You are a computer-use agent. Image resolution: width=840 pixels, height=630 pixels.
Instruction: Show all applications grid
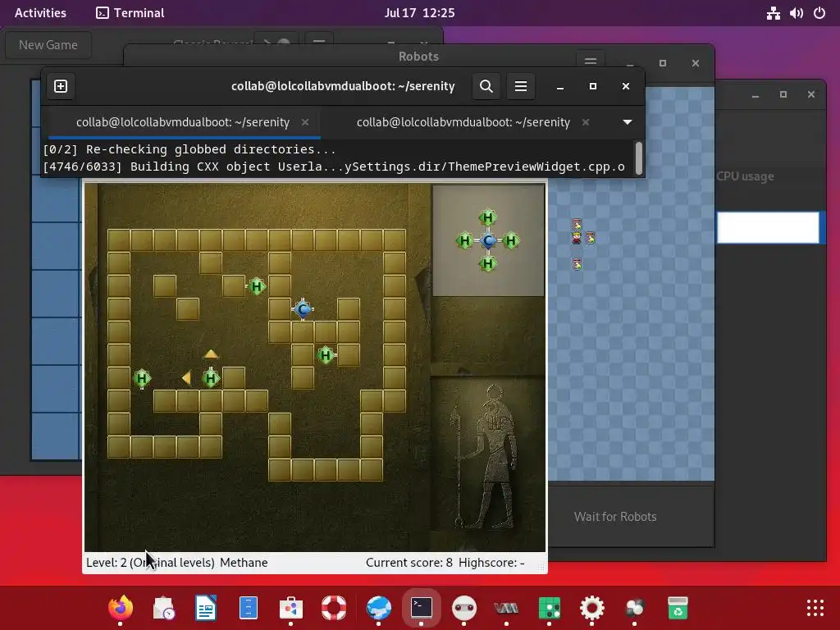click(815, 608)
